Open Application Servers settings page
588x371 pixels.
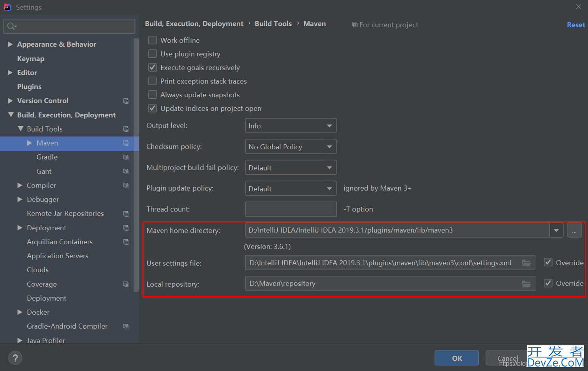58,256
